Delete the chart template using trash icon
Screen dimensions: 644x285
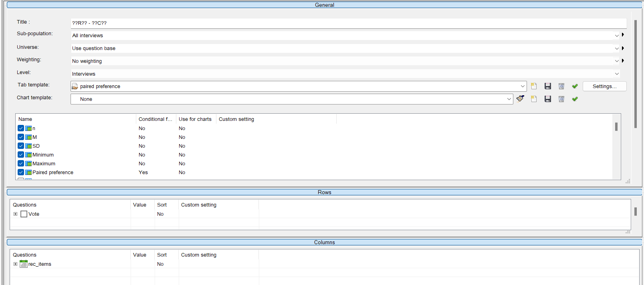click(x=561, y=99)
